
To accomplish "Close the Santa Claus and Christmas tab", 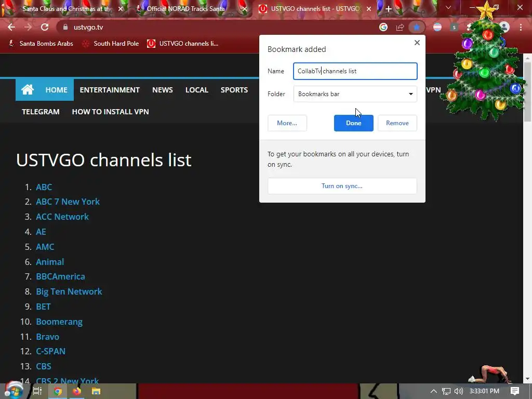I will (121, 9).
